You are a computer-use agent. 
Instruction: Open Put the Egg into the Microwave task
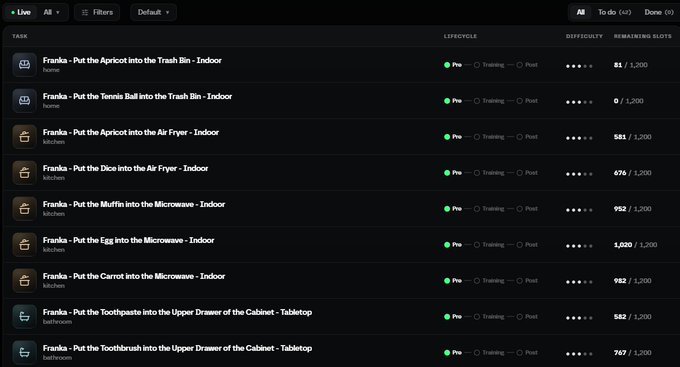coord(128,240)
